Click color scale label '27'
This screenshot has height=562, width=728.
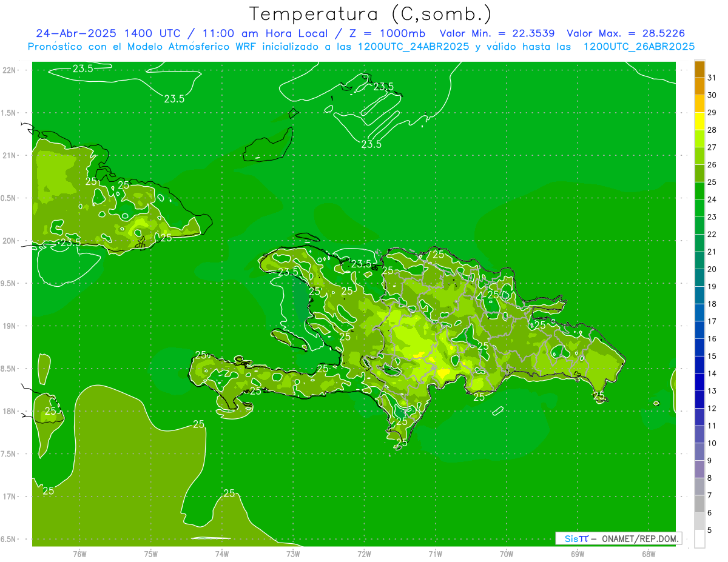point(712,147)
